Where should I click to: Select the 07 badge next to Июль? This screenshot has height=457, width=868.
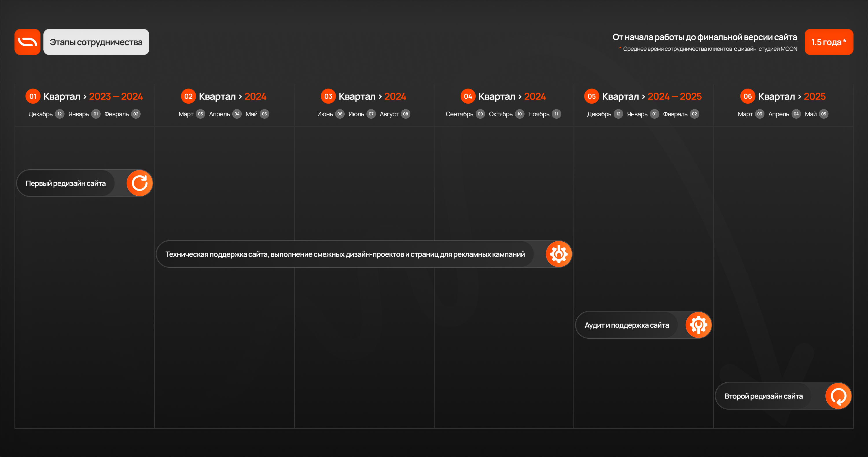pos(371,114)
